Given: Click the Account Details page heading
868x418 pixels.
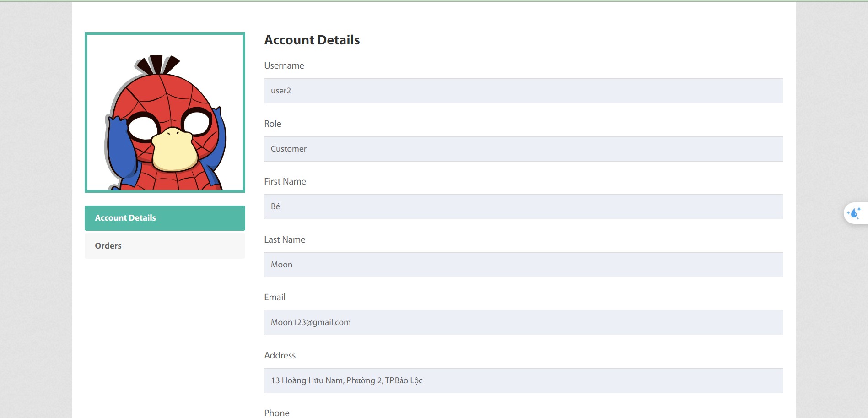Looking at the screenshot, I should [312, 40].
